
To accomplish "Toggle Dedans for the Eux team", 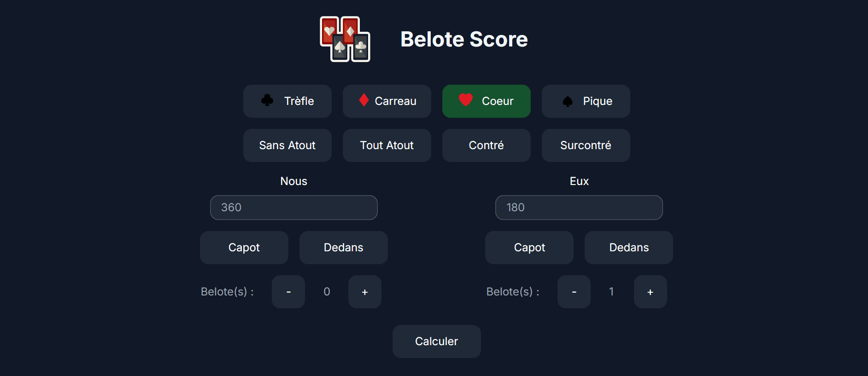I will coord(628,247).
